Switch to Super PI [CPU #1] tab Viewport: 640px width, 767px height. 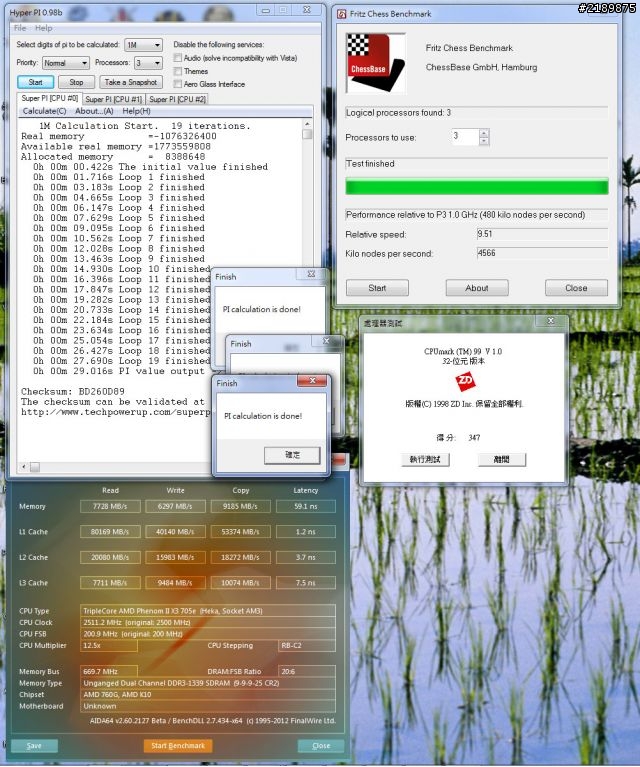click(114, 99)
